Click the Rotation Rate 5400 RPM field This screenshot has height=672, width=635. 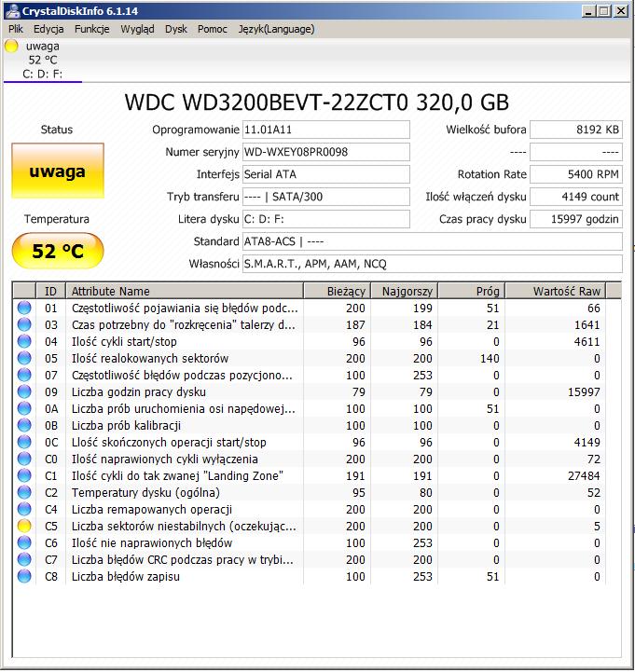click(x=576, y=174)
